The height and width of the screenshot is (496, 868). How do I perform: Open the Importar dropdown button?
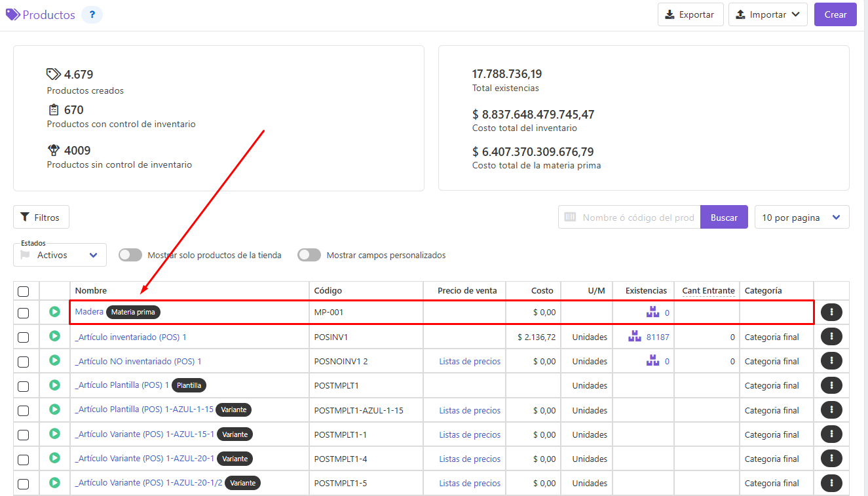point(768,14)
